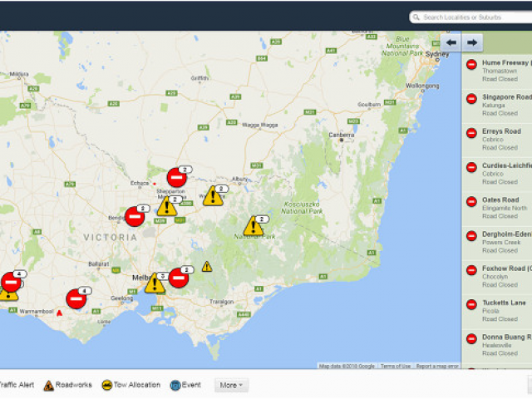Click the 'Singapore Road' list title
This screenshot has height=399, width=532.
pos(507,97)
